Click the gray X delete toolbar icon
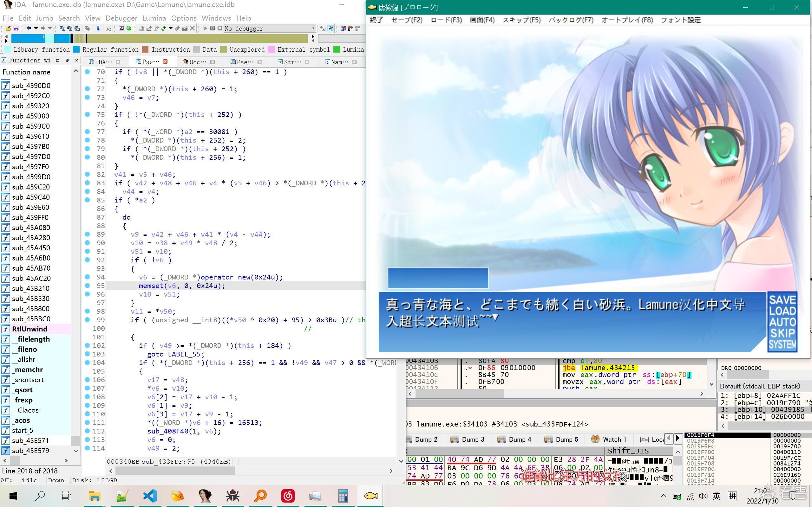Screen dimensions: 812x507 click(192, 29)
